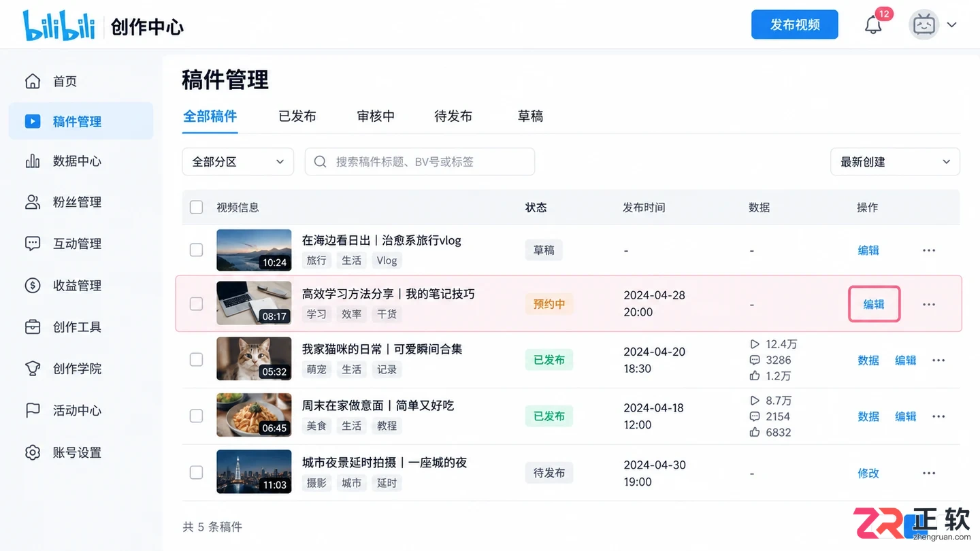The height and width of the screenshot is (551, 980).
Task: Select the 全部稿件 tab
Action: click(x=210, y=116)
